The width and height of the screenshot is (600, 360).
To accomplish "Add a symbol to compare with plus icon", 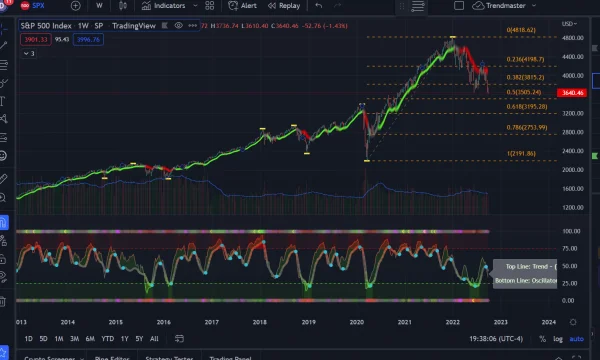I will pos(75,6).
